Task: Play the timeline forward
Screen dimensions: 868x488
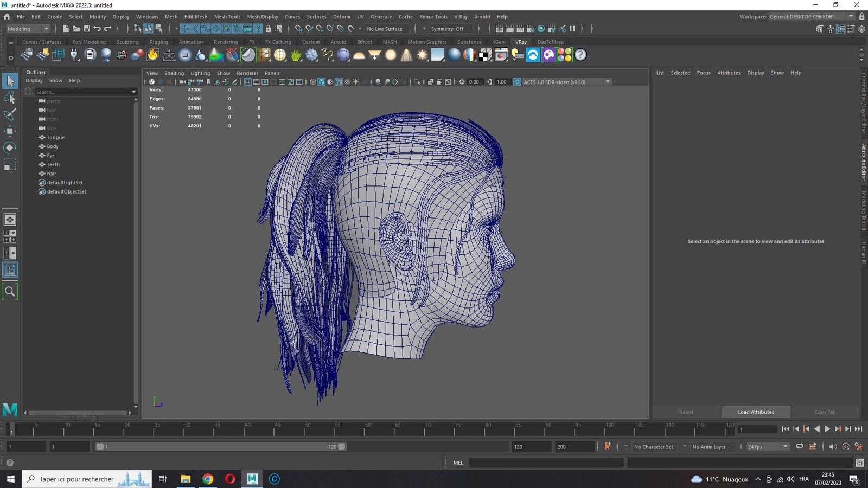Action: tap(827, 429)
